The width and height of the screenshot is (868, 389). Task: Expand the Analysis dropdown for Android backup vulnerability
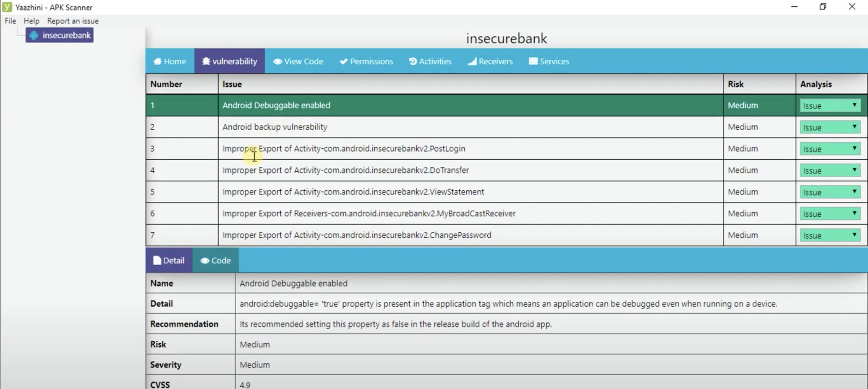(830, 127)
